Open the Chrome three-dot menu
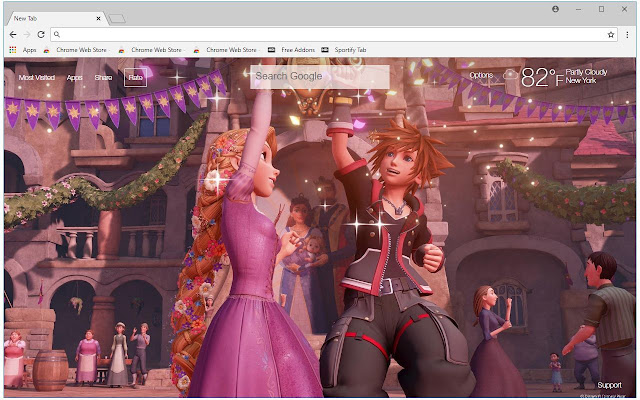This screenshot has width=640, height=400. pos(627,35)
